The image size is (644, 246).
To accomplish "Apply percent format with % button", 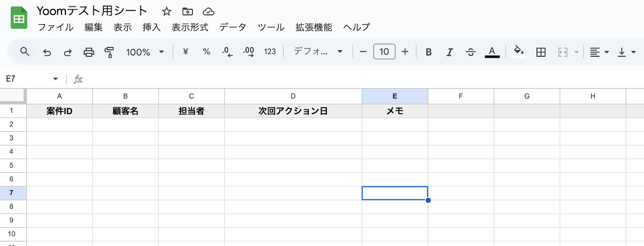I will coord(206,51).
